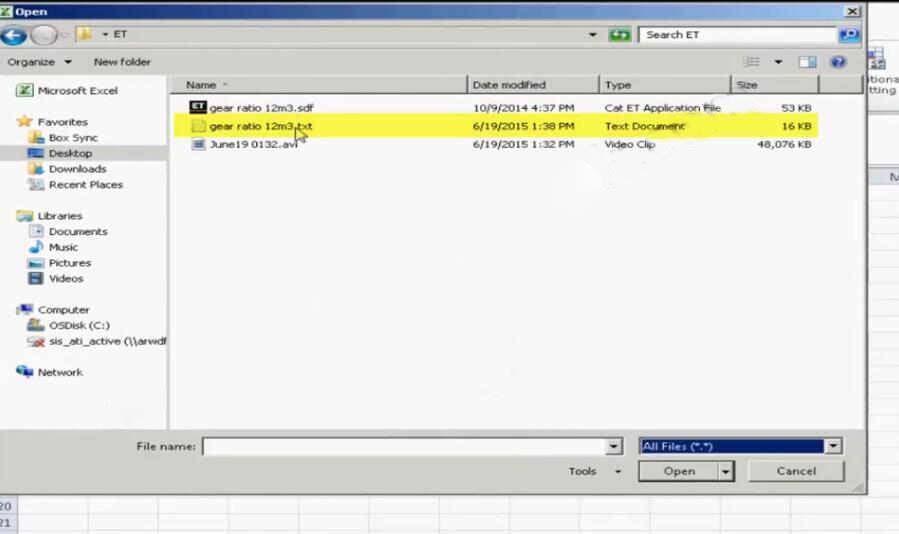The width and height of the screenshot is (899, 534).
Task: Show the preview pane
Action: coord(807,61)
